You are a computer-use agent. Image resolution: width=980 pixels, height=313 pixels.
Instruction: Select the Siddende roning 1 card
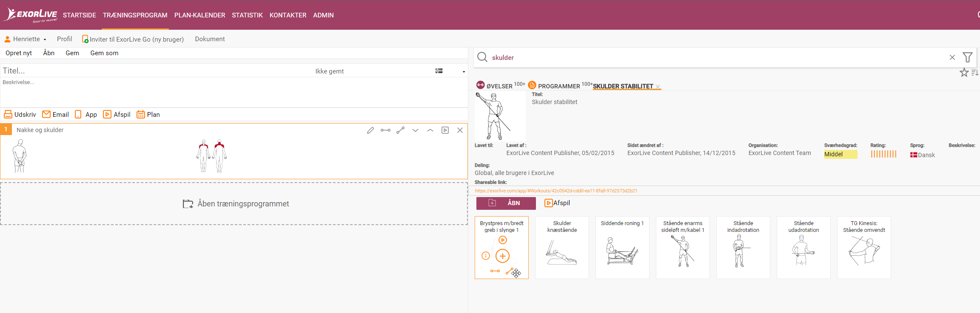coord(622,248)
